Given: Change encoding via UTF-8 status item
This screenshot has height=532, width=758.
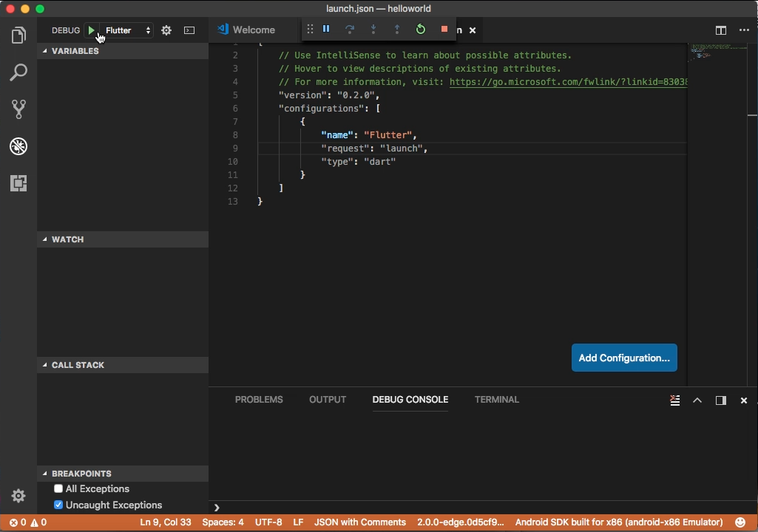Looking at the screenshot, I should tap(268, 522).
